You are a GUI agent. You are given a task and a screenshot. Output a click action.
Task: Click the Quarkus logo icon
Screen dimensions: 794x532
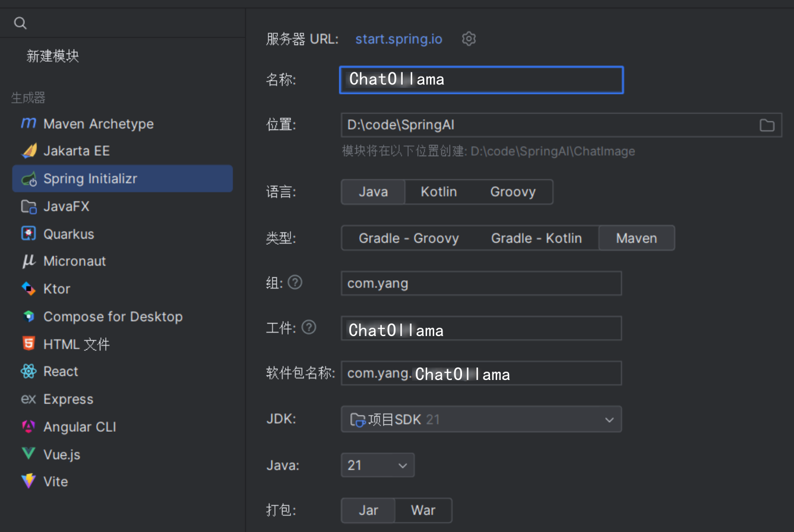pyautogui.click(x=29, y=234)
